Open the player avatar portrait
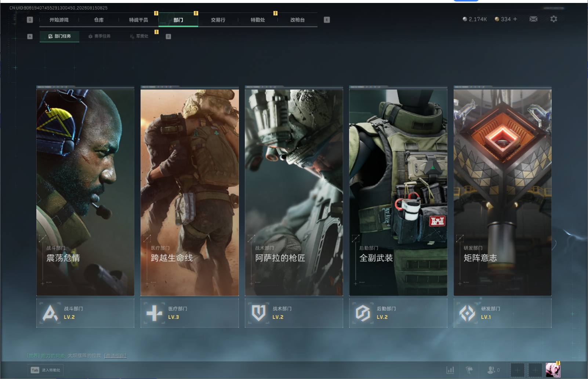Screen dimensions: 588x379 click(553, 370)
